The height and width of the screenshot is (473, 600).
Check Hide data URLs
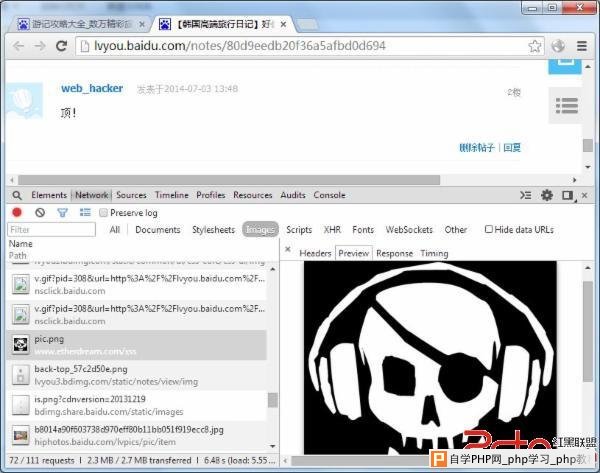pos(488,229)
